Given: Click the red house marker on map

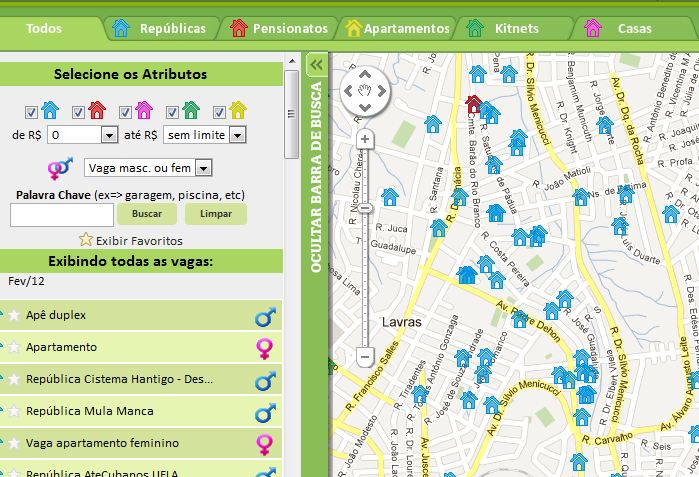Looking at the screenshot, I should tap(474, 103).
